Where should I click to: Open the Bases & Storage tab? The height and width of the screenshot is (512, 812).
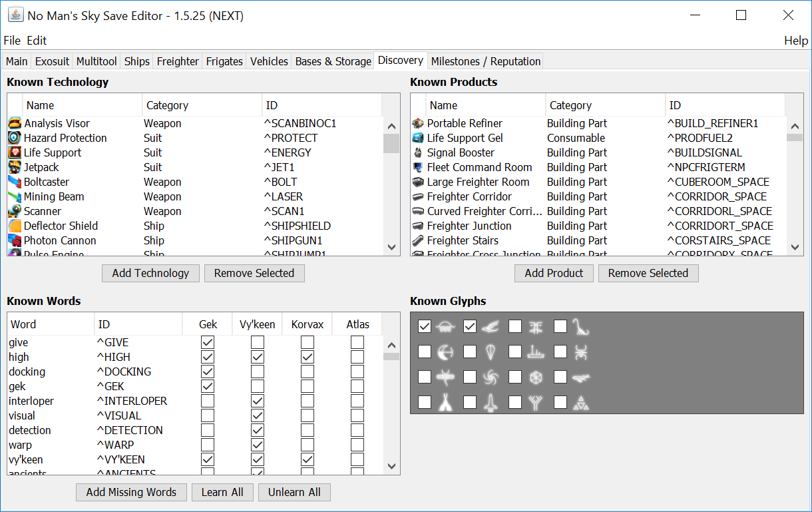point(333,61)
